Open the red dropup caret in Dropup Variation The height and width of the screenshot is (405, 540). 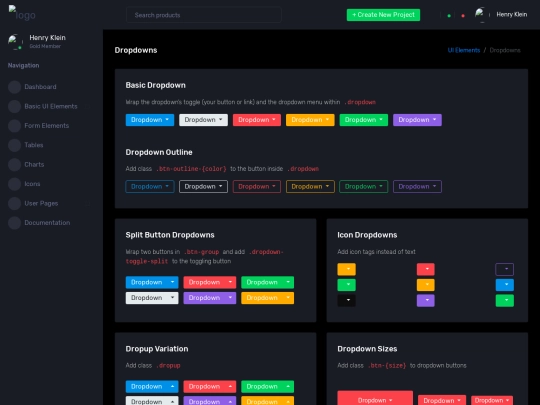coord(230,387)
